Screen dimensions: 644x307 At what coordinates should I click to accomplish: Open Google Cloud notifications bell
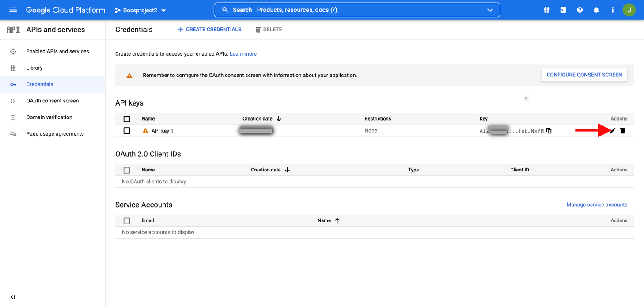596,10
